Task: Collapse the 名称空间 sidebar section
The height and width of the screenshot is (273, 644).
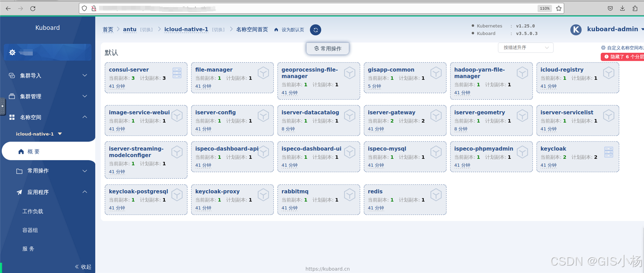Action: point(48,117)
